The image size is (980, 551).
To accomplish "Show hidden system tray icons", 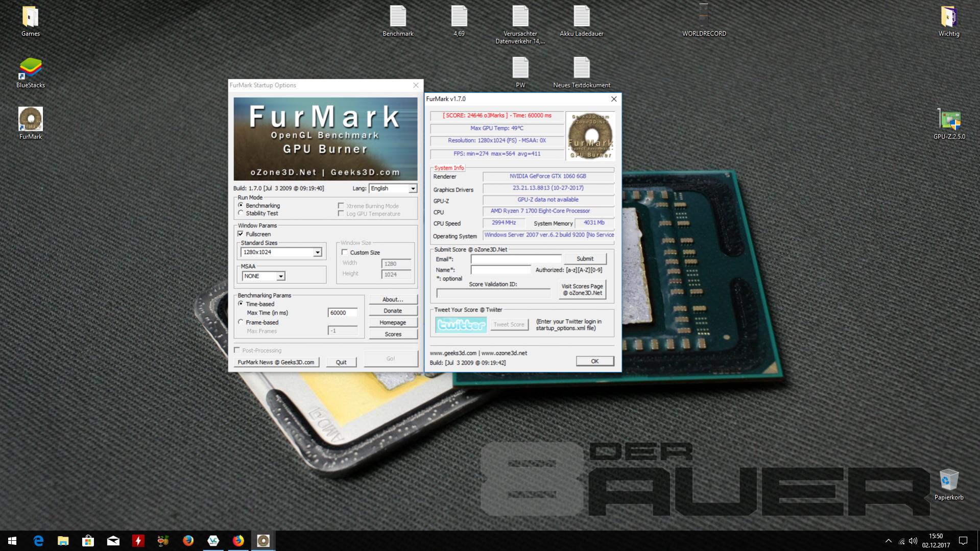I will click(888, 541).
